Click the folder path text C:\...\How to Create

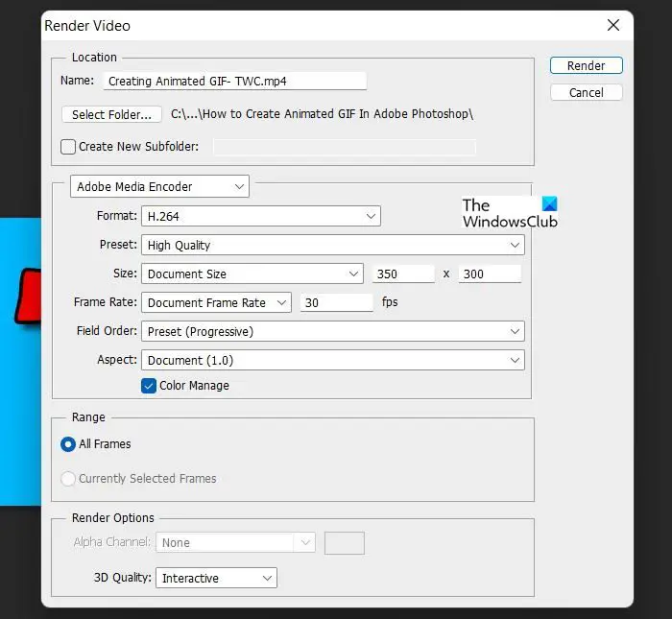click(322, 114)
